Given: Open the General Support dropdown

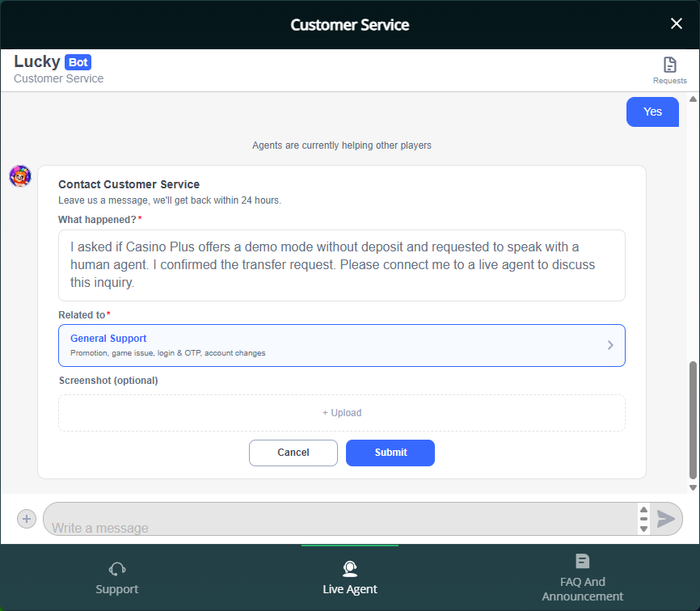Looking at the screenshot, I should click(342, 345).
